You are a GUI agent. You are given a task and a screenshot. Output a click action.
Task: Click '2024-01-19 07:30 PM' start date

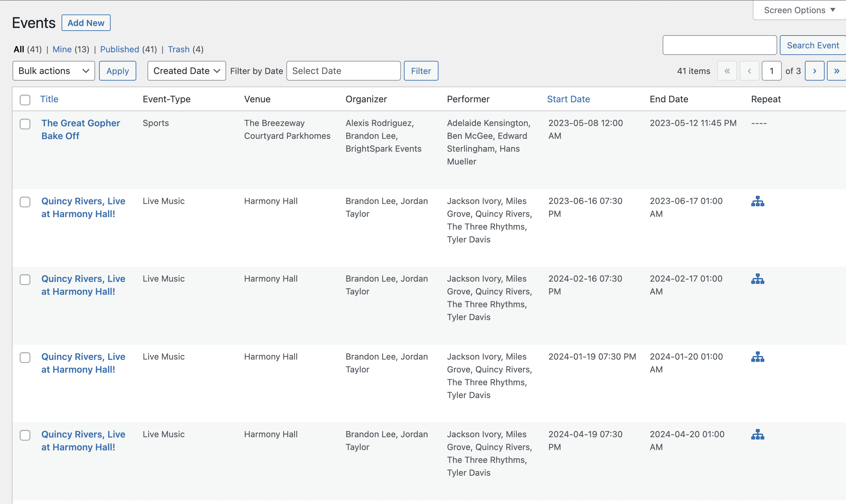coord(592,357)
